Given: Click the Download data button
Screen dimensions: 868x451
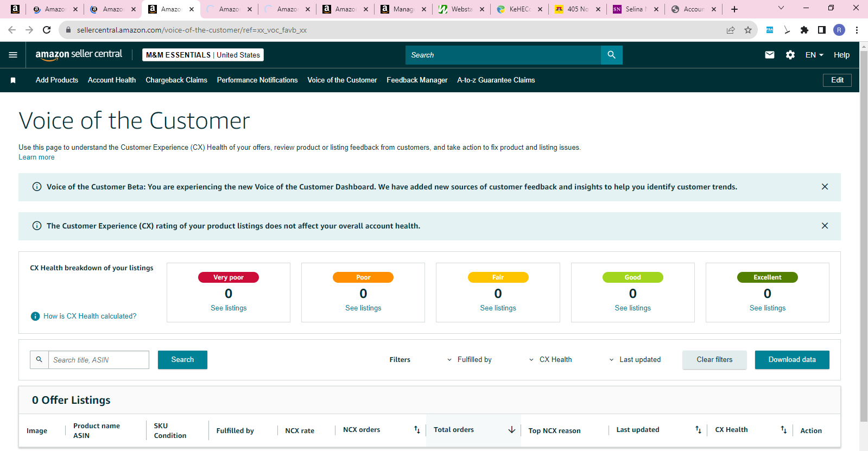Looking at the screenshot, I should click(792, 360).
